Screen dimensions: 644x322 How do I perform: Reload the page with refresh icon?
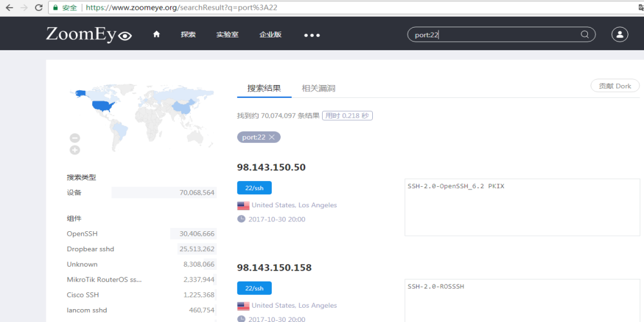point(39,7)
